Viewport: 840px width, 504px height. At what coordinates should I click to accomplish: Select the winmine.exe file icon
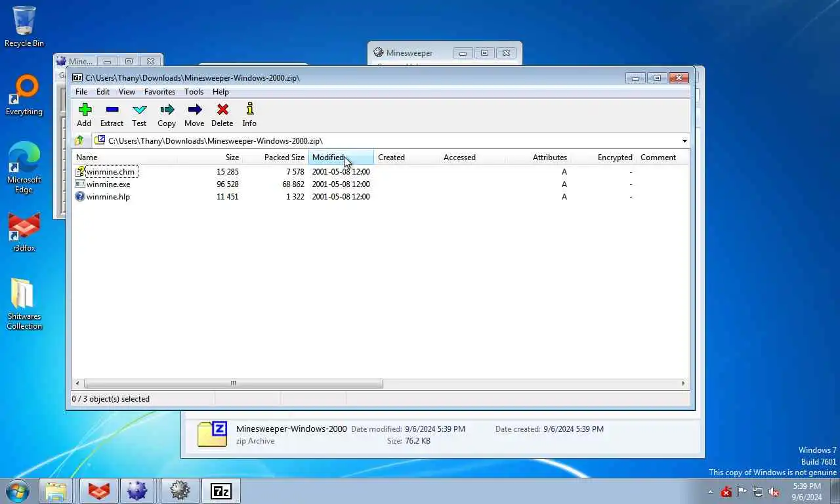click(x=80, y=184)
